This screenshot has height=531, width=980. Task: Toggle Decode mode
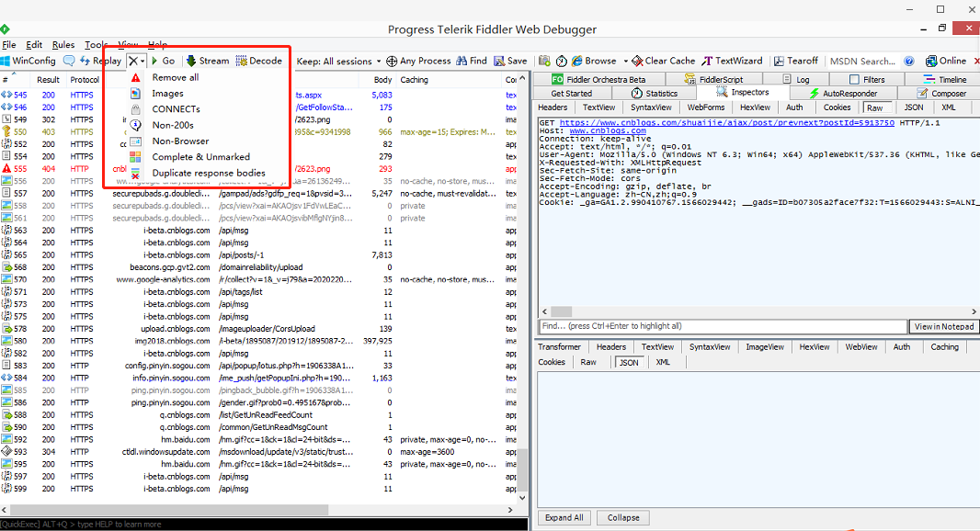coord(258,61)
